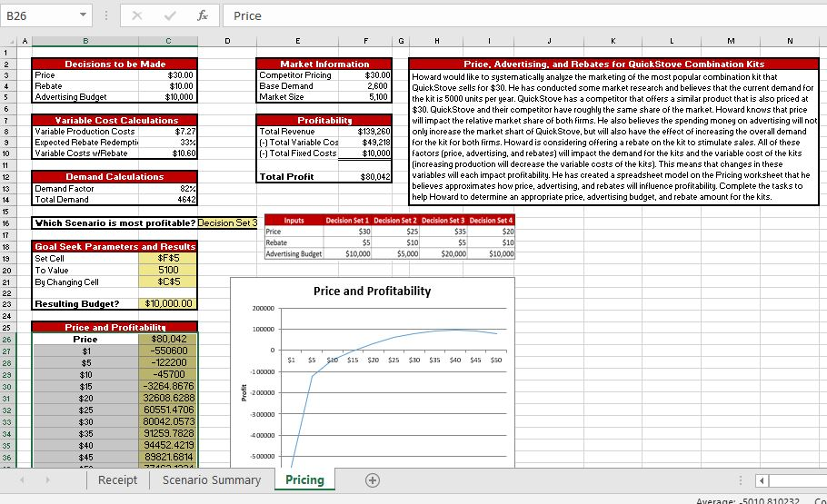Select the Decision Set 3 answer cell
This screenshot has width=827, height=504.
pos(227,223)
